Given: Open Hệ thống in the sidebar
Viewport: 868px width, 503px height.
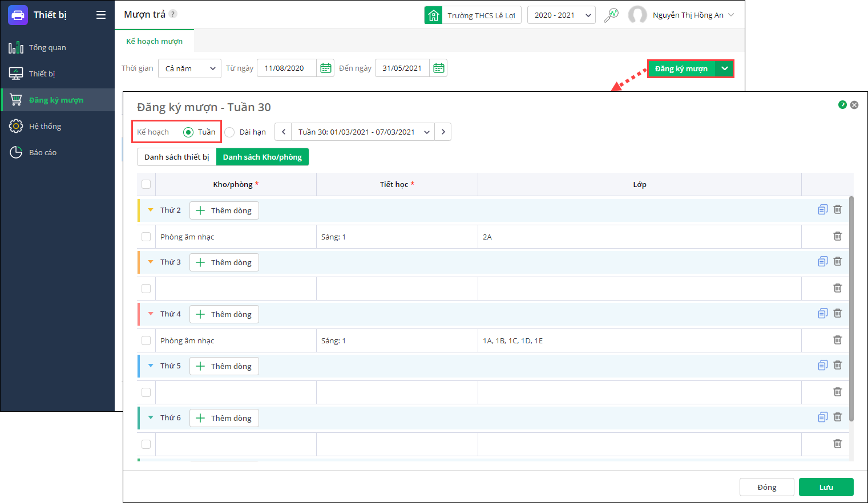Looking at the screenshot, I should pyautogui.click(x=58, y=126).
